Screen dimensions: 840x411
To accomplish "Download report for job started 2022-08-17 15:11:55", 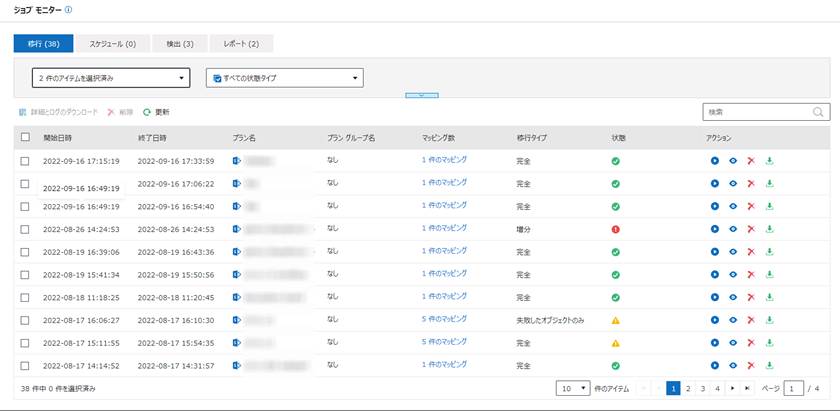I will (769, 343).
